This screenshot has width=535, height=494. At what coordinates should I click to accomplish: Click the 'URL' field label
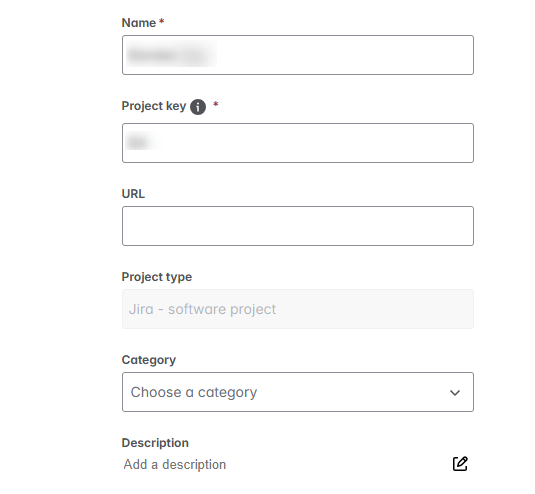click(133, 194)
